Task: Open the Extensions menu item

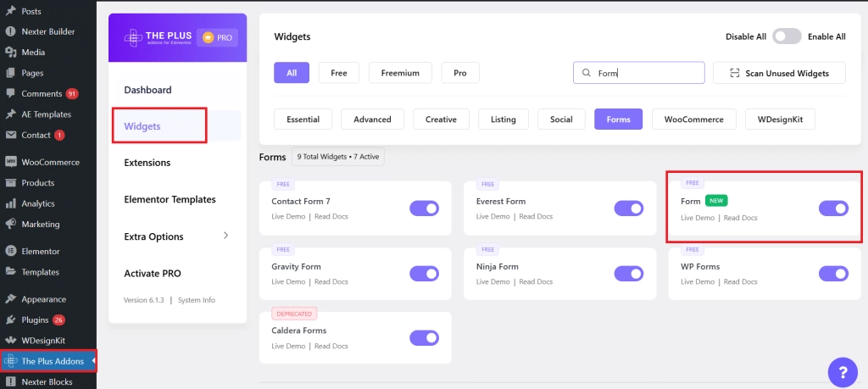Action: 147,163
